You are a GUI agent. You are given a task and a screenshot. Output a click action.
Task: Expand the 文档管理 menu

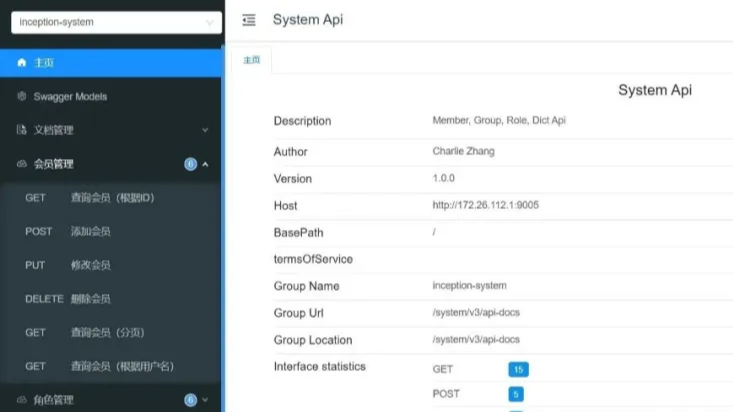pyautogui.click(x=110, y=130)
